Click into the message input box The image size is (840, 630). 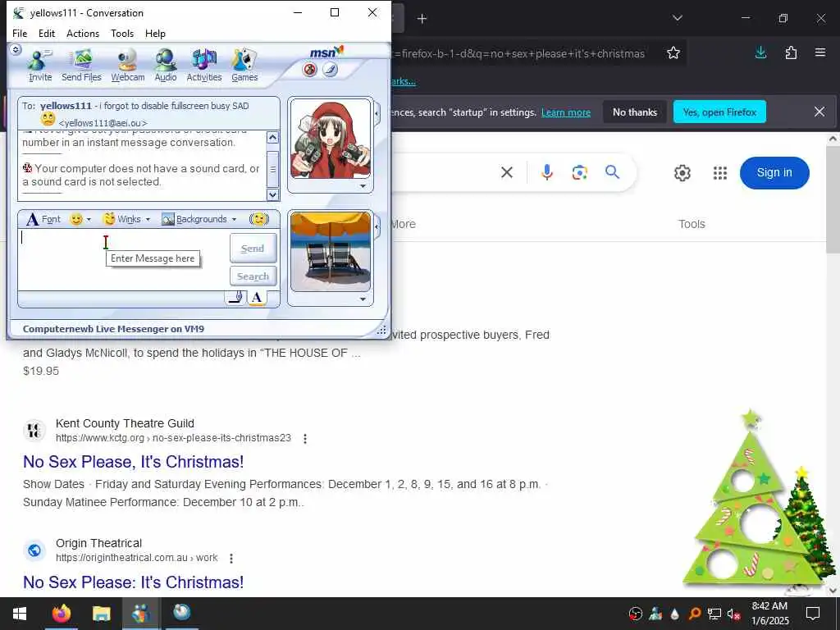[x=123, y=260]
